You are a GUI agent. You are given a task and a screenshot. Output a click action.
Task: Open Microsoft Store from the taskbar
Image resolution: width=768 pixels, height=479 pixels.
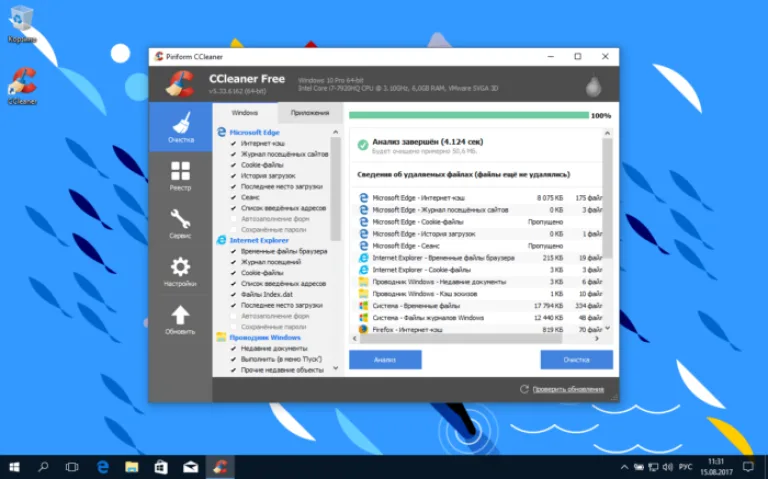(x=161, y=467)
